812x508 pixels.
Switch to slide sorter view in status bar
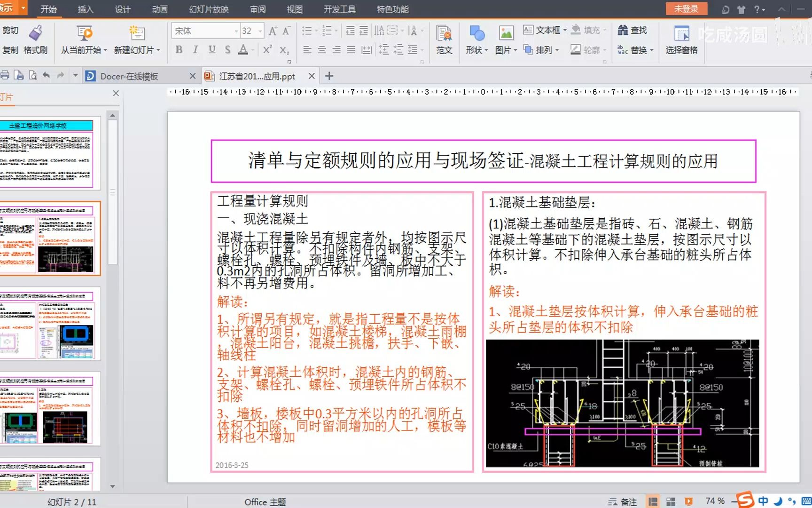click(670, 500)
